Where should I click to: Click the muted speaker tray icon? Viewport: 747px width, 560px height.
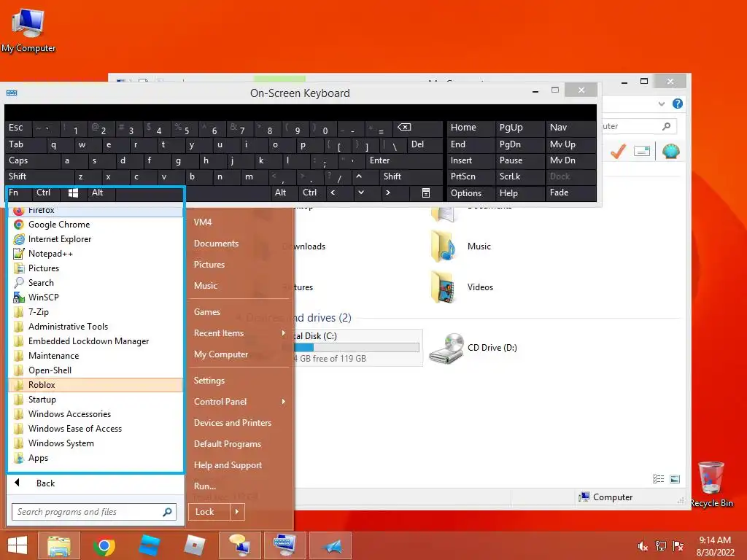click(x=643, y=546)
